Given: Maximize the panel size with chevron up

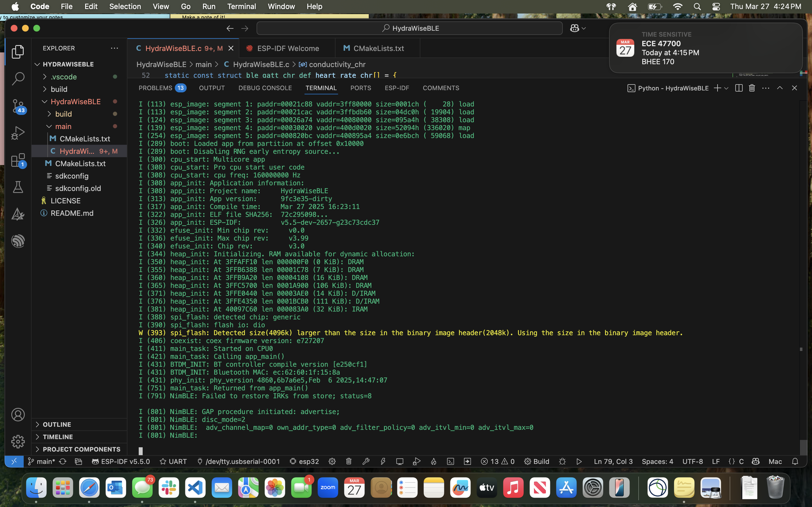Looking at the screenshot, I should pos(780,88).
